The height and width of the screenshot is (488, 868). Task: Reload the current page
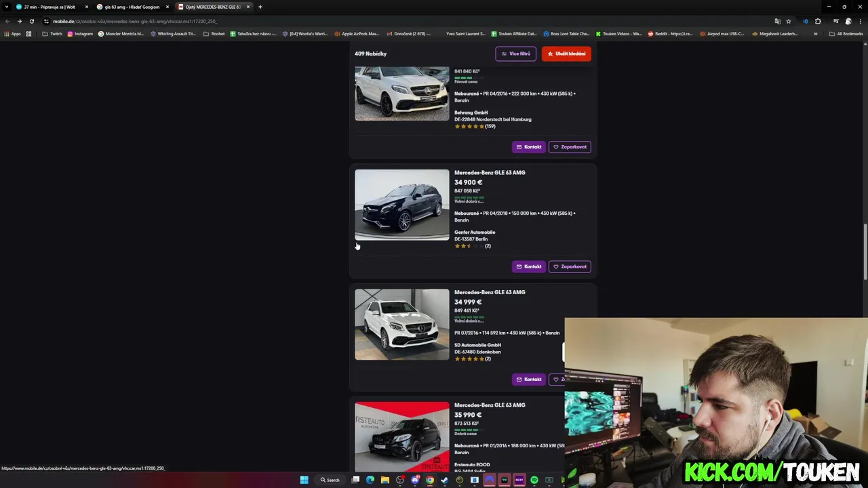coord(31,21)
